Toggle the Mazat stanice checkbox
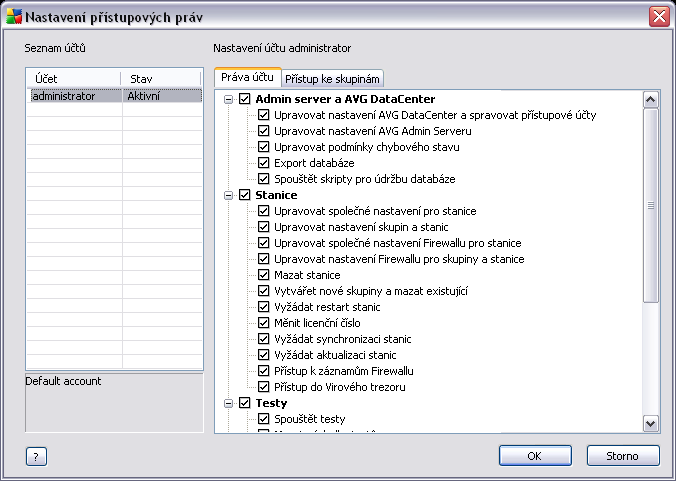This screenshot has height=481, width=676. [263, 275]
